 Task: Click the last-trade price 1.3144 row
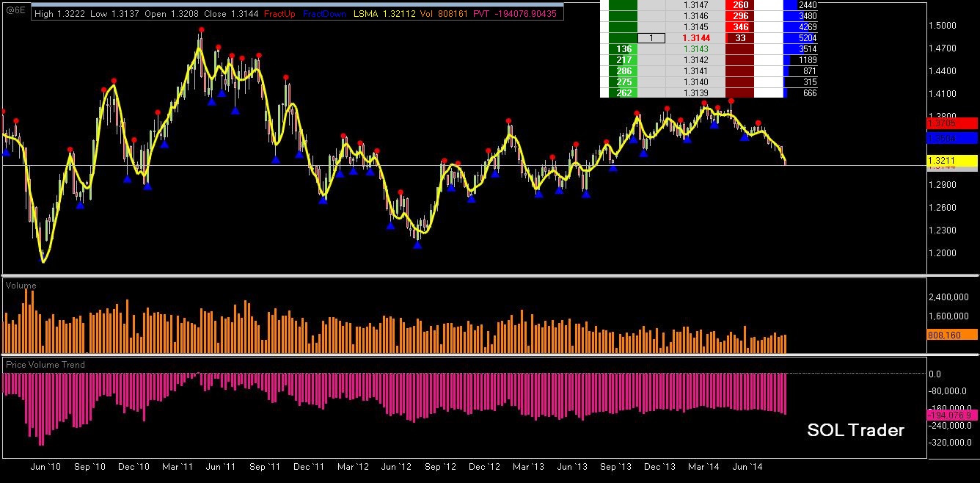[x=695, y=37]
